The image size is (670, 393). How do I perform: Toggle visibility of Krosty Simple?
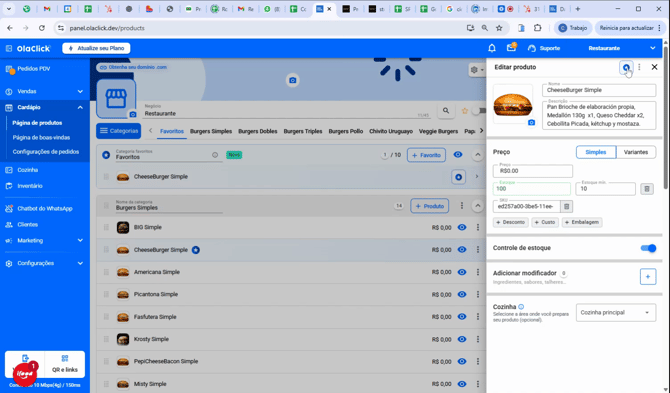tap(462, 339)
